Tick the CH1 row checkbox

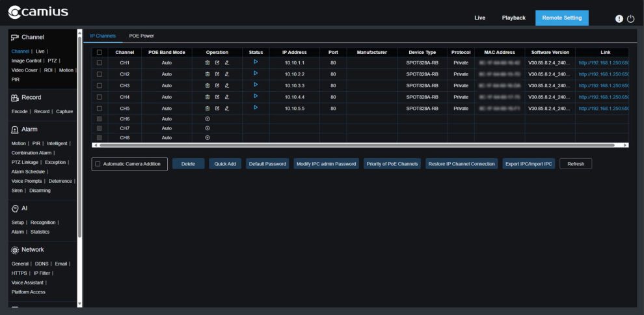[99, 62]
